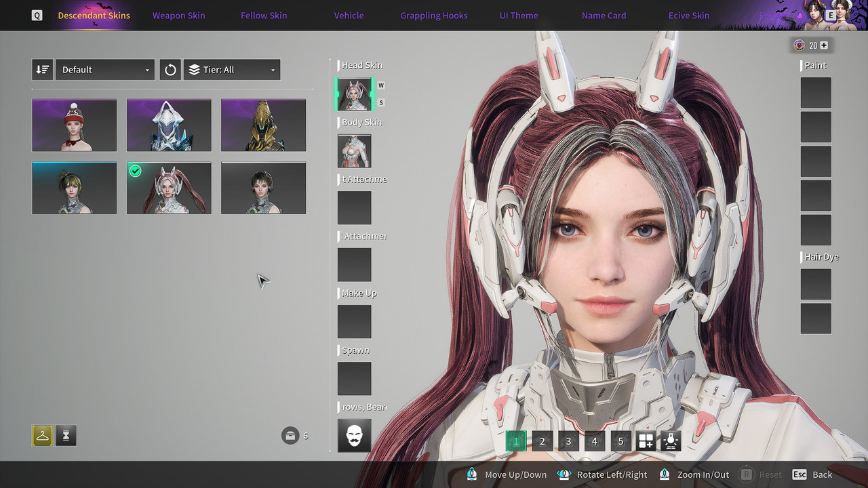The image size is (868, 488).
Task: Click the Move Up/Down mouse icon
Action: (472, 474)
